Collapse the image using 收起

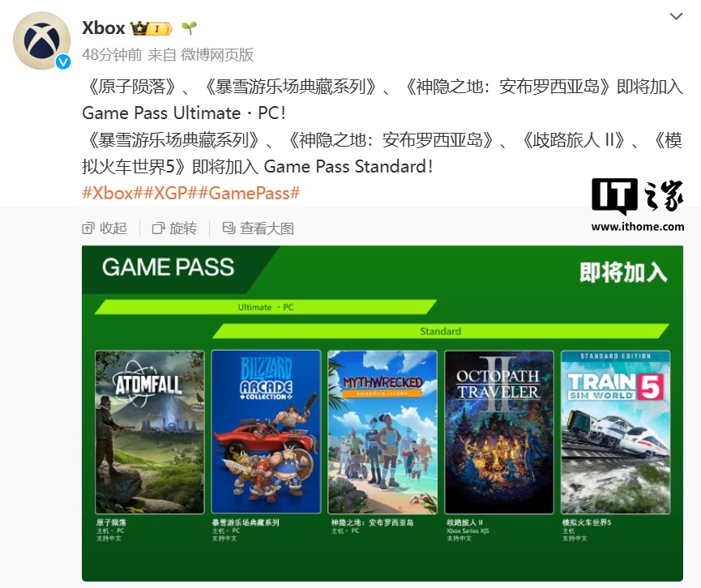pyautogui.click(x=105, y=228)
